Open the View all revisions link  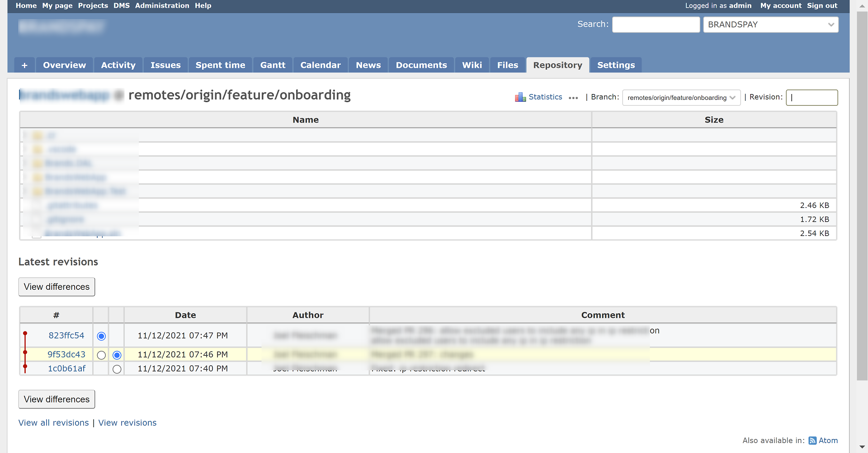53,422
